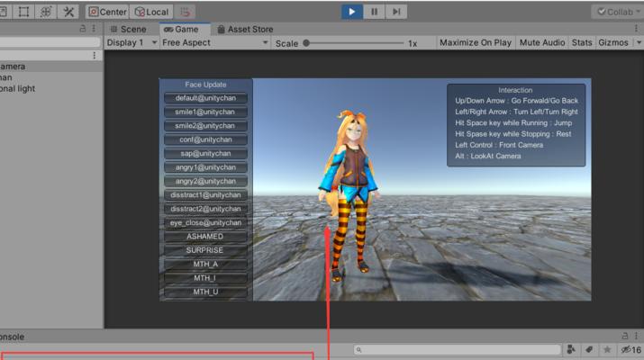Click the angry2@unitychan face button

pyautogui.click(x=205, y=182)
